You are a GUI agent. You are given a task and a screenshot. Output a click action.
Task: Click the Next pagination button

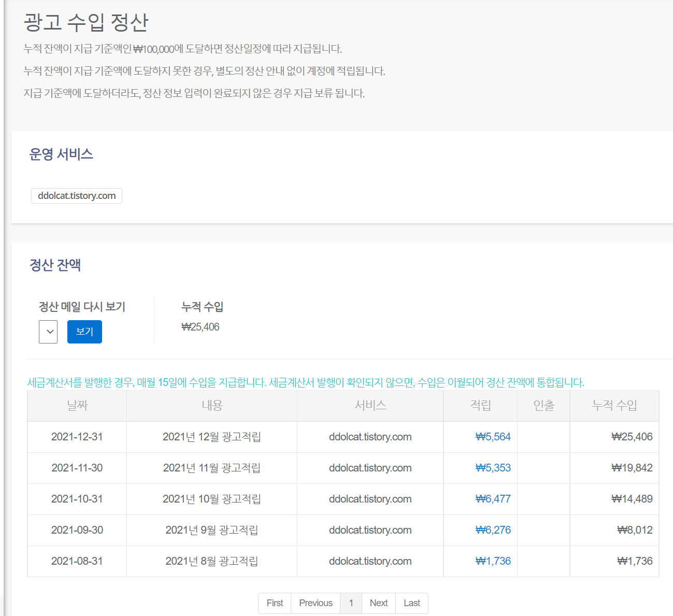[x=379, y=603]
